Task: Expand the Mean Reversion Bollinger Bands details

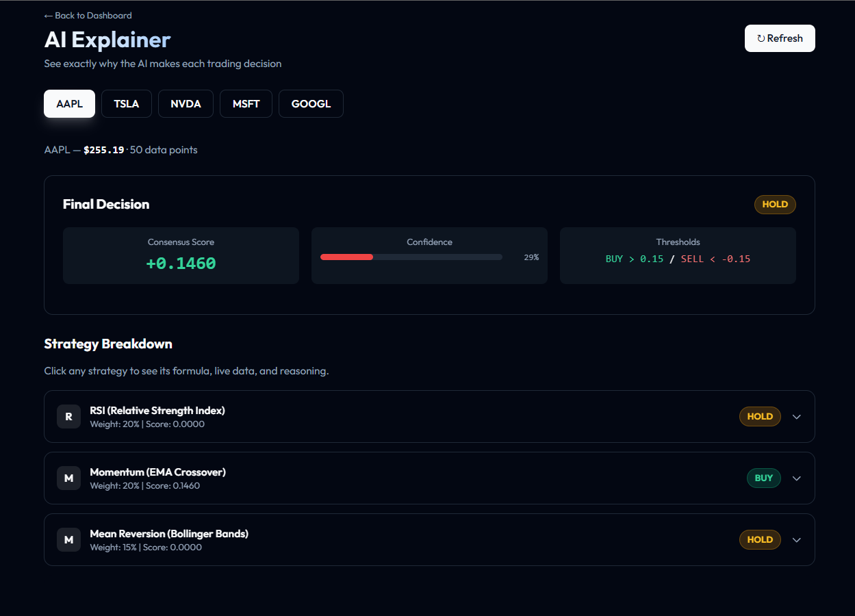Action: click(x=796, y=539)
